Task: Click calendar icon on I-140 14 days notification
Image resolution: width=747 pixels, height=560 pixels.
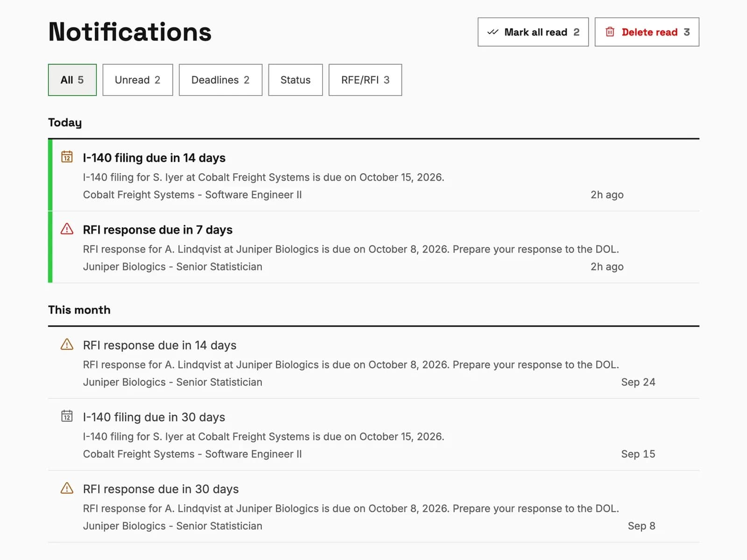Action: (67, 157)
